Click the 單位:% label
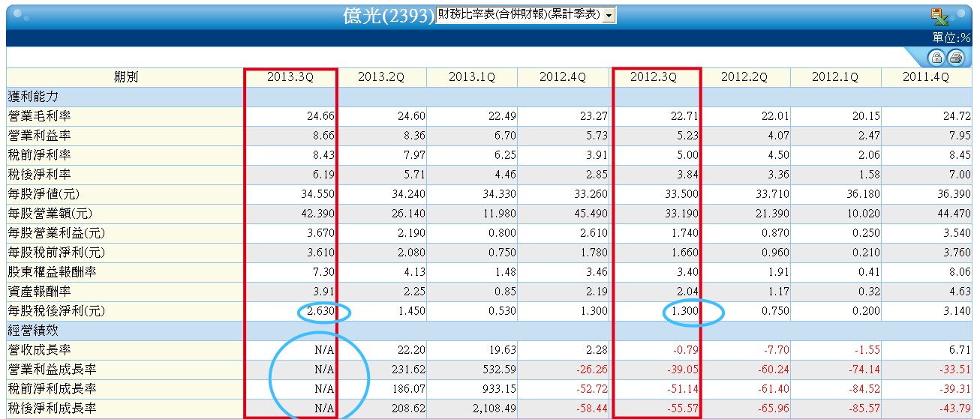 click(951, 37)
